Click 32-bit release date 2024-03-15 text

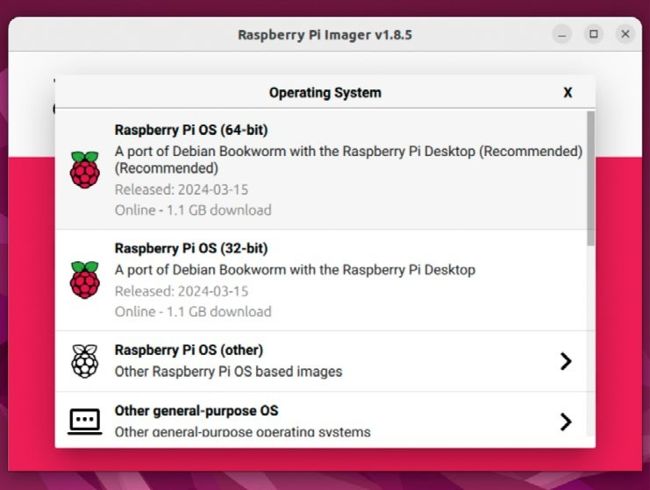click(x=182, y=291)
